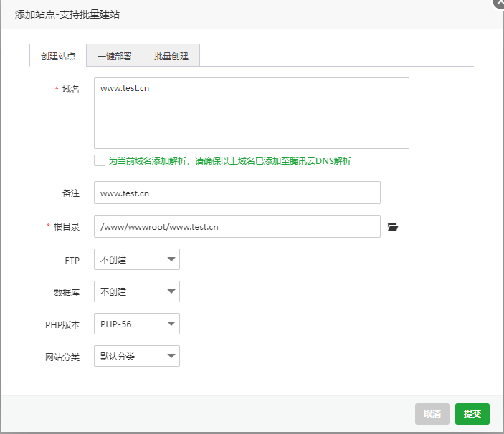This screenshot has width=504, height=434.
Task: Click the 域名 field label
Action: (70, 89)
